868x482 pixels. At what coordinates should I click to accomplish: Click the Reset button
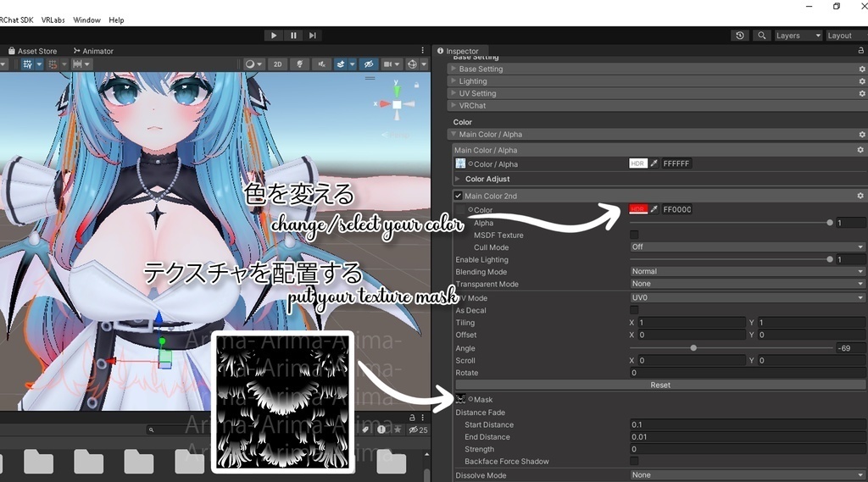point(660,385)
